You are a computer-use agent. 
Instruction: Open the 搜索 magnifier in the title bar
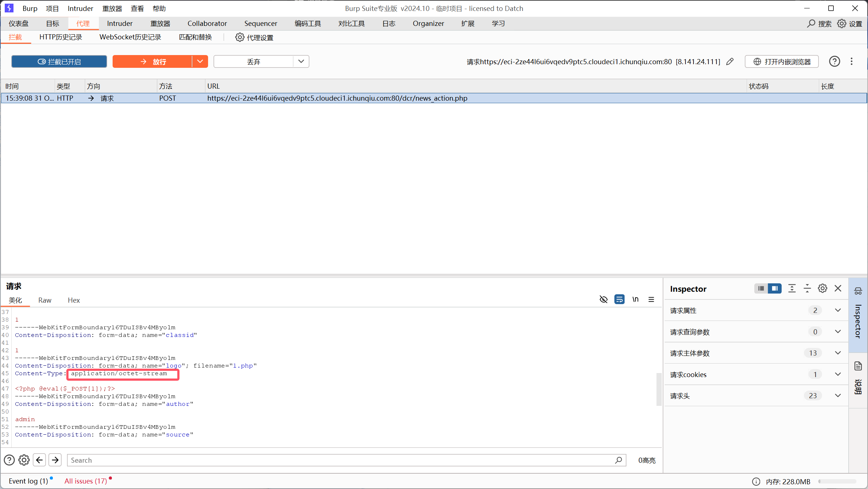(x=812, y=23)
